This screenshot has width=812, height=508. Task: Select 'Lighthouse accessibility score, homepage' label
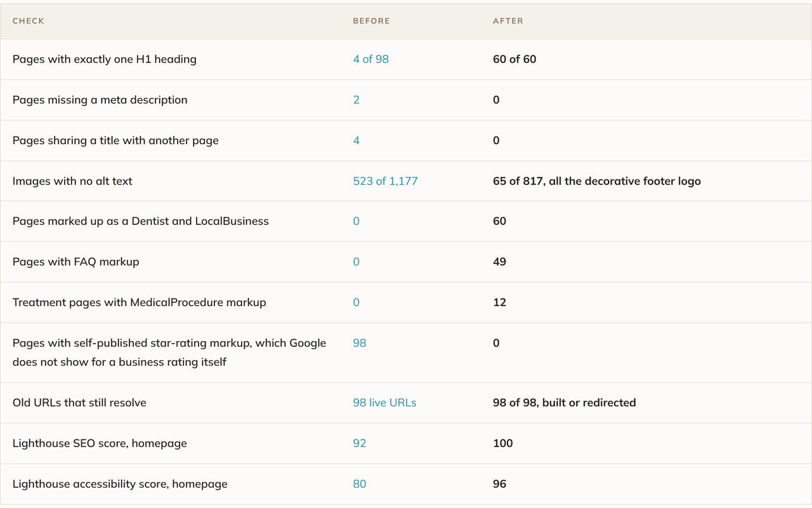click(120, 484)
